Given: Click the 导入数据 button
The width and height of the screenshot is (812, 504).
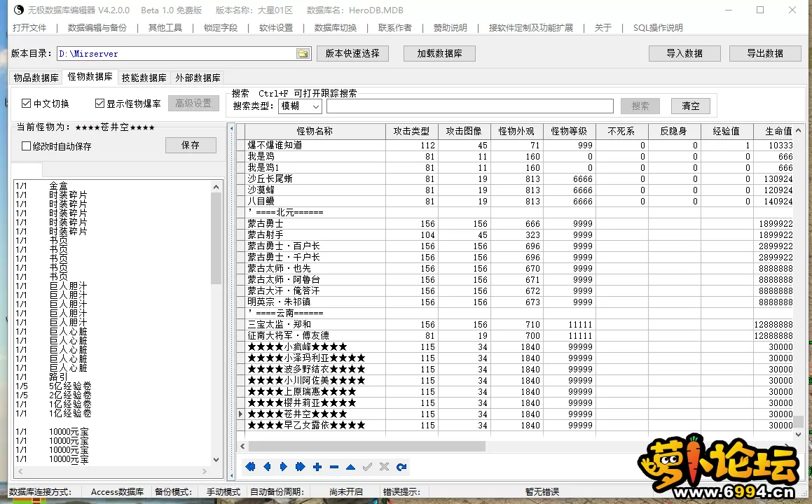Looking at the screenshot, I should coord(684,53).
